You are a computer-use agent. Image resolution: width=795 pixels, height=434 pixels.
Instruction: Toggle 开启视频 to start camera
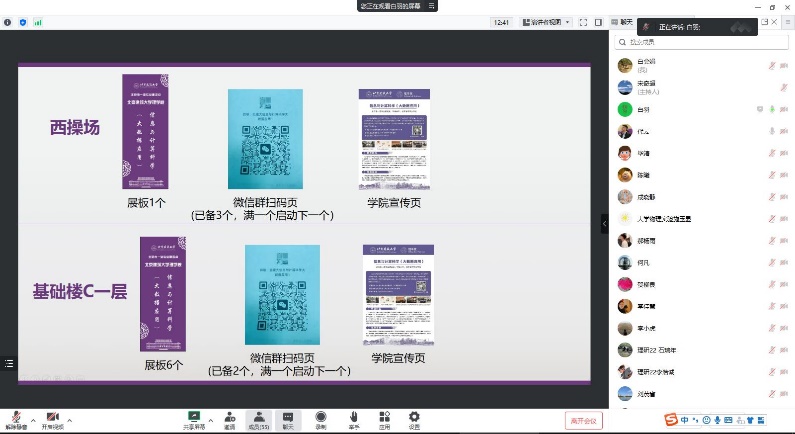coord(51,417)
